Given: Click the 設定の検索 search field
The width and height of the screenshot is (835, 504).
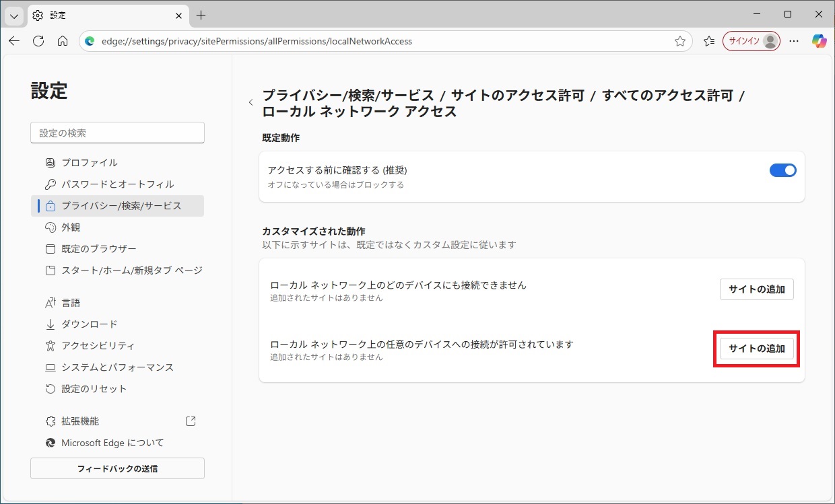Looking at the screenshot, I should (117, 133).
